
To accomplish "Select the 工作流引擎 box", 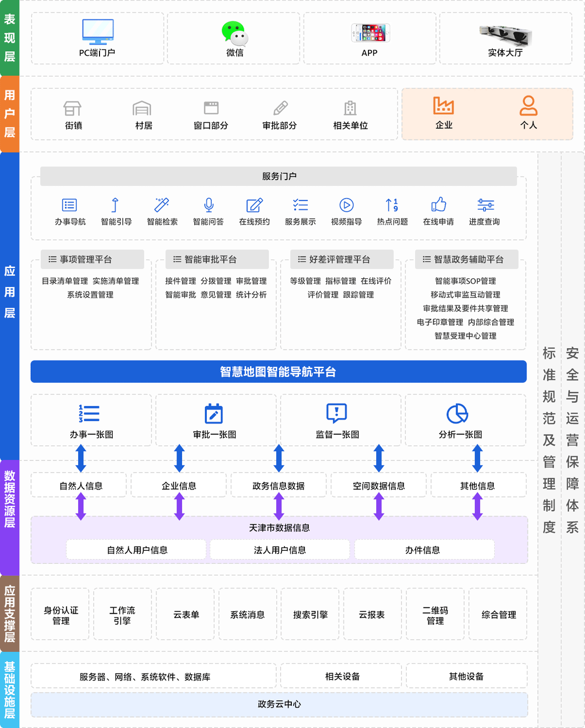I will [122, 614].
